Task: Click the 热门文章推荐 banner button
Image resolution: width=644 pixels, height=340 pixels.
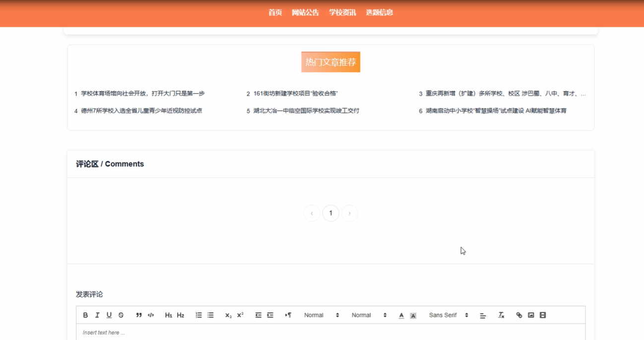Action: 330,62
